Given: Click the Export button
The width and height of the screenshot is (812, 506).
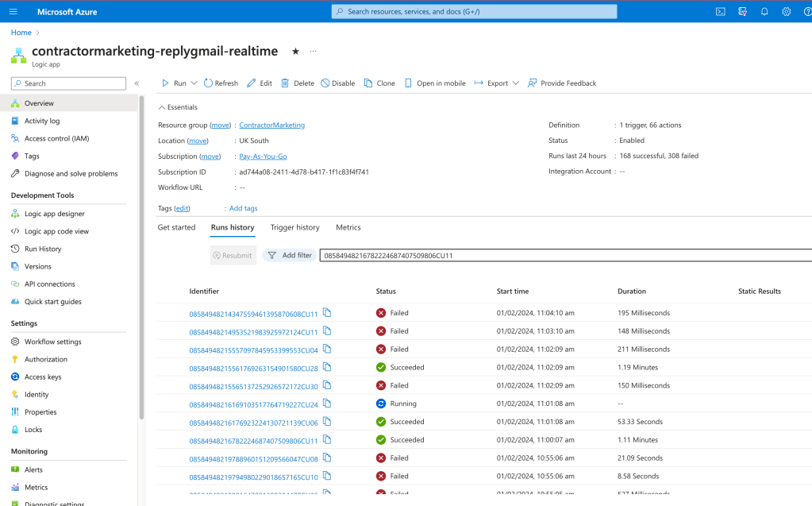Looking at the screenshot, I should point(491,83).
